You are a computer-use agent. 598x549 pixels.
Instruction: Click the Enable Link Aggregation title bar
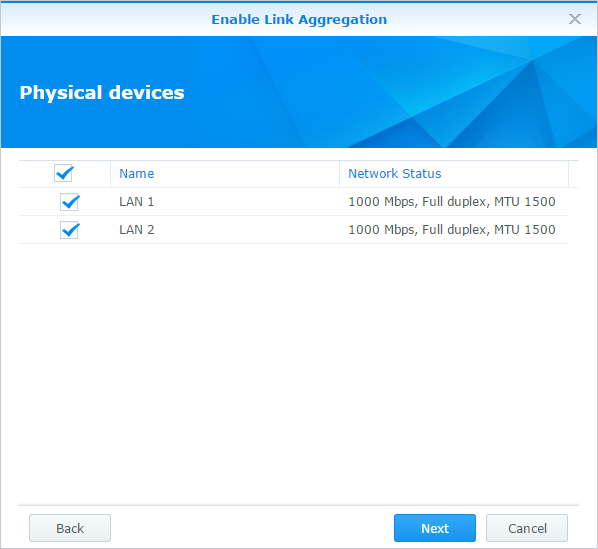point(299,19)
